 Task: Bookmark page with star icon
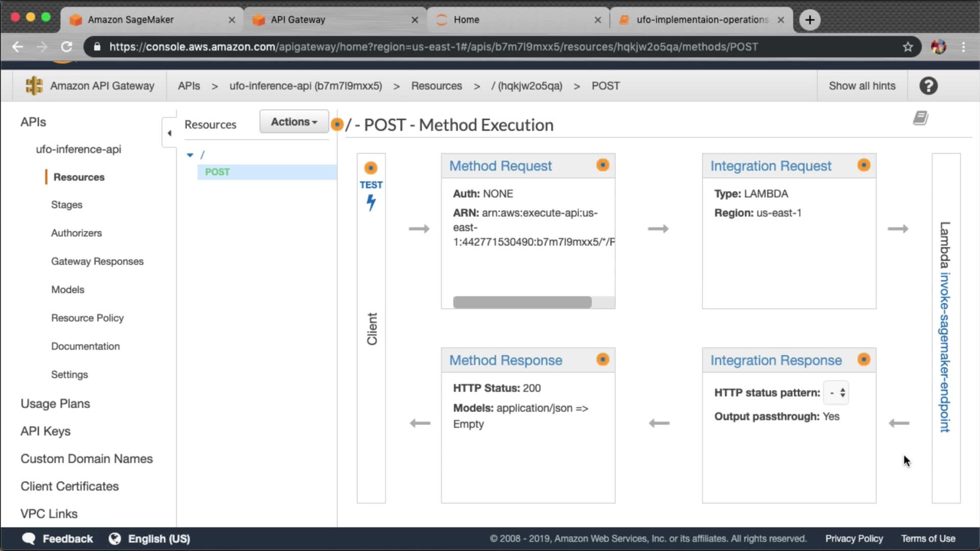pos(908,47)
